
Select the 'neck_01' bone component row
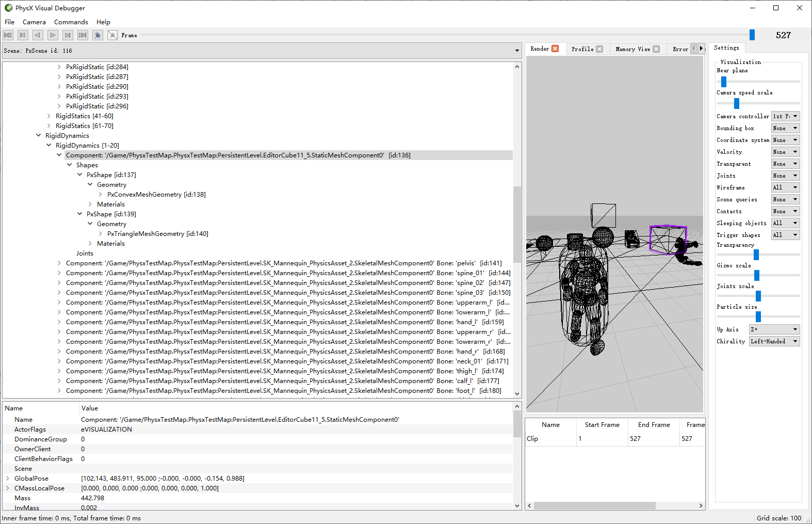tap(287, 361)
